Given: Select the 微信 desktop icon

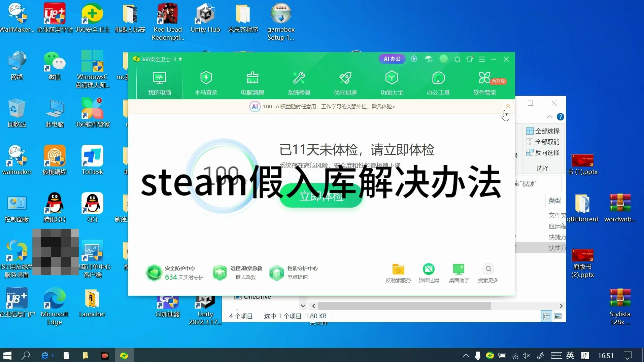Looking at the screenshot, I should 55,66.
